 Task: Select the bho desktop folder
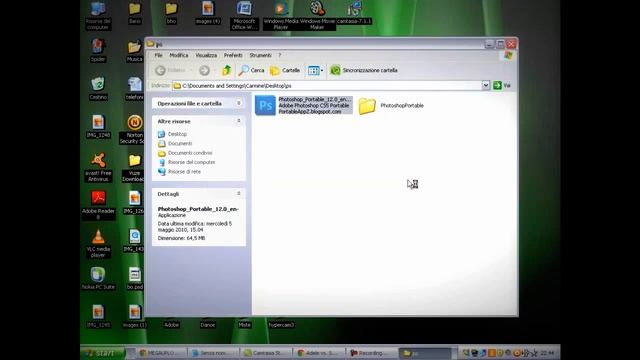[171, 13]
